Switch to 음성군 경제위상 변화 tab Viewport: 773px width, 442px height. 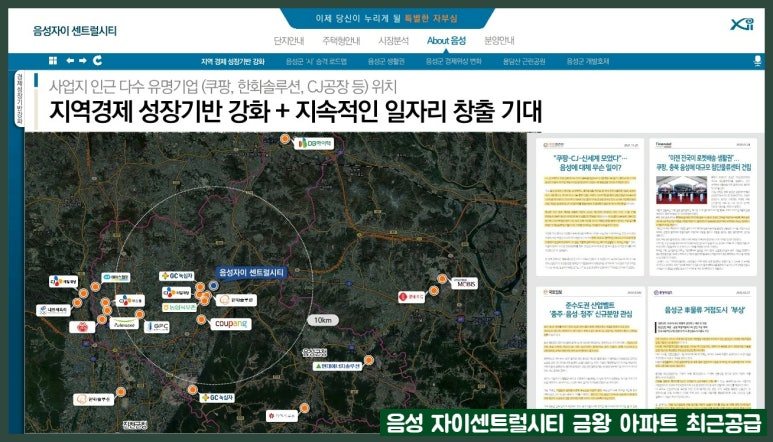454,62
